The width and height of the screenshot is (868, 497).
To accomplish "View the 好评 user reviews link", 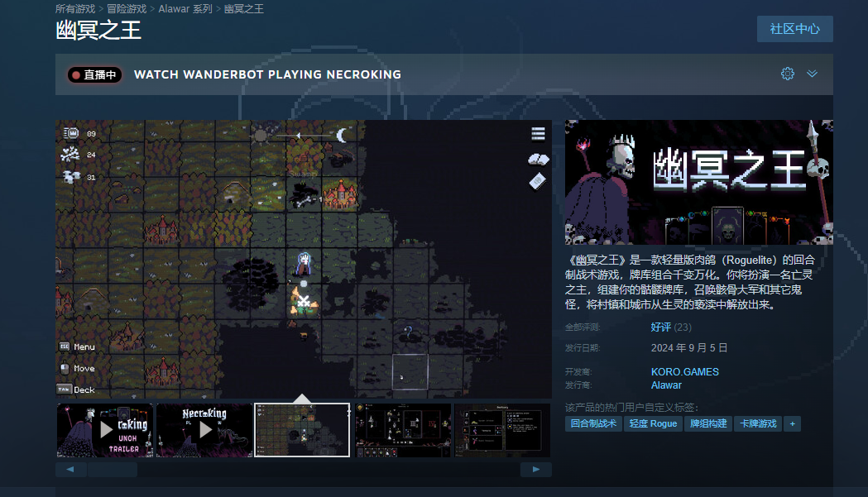I will coord(660,327).
